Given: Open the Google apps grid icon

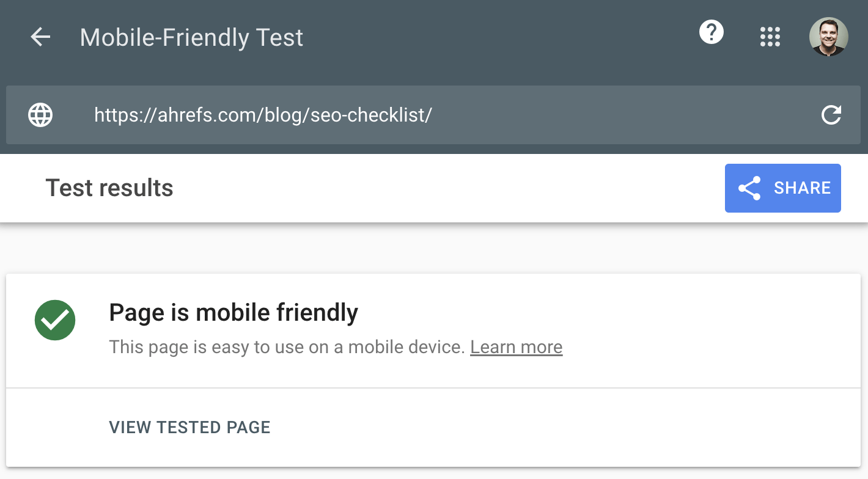Looking at the screenshot, I should point(770,37).
